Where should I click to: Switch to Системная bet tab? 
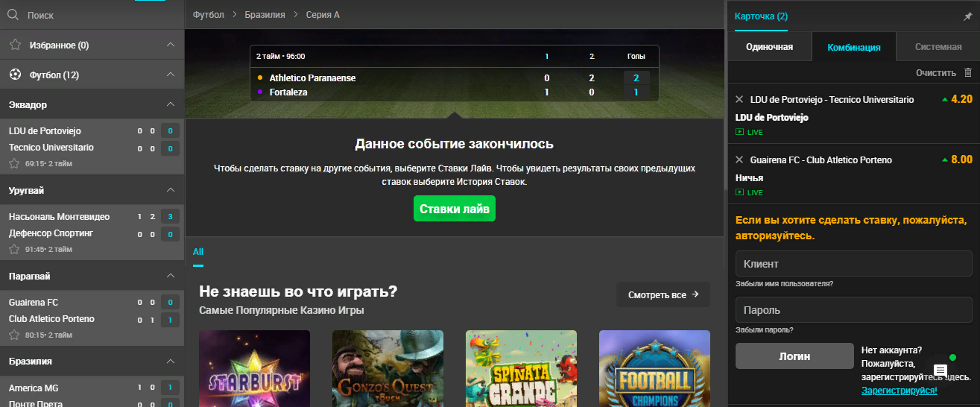click(x=938, y=47)
